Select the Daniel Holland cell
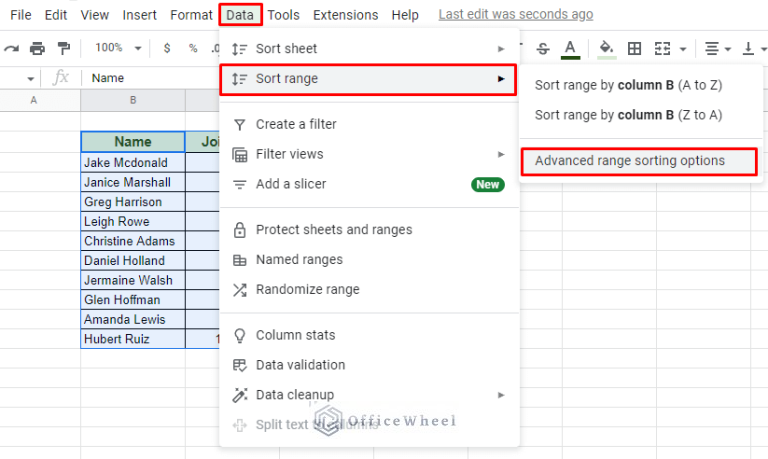The width and height of the screenshot is (768, 459). (x=133, y=260)
